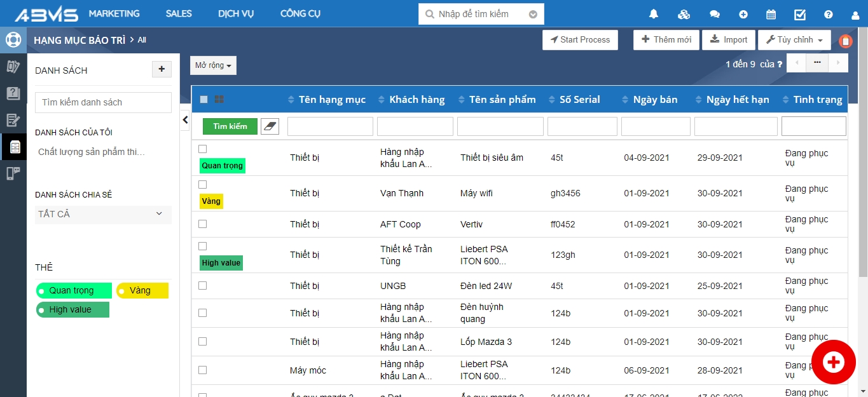Click the green Tìm kiếm button

pos(230,126)
